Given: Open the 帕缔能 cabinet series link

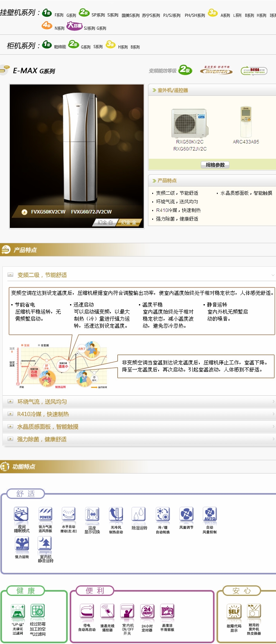Looking at the screenshot, I should click(60, 47).
